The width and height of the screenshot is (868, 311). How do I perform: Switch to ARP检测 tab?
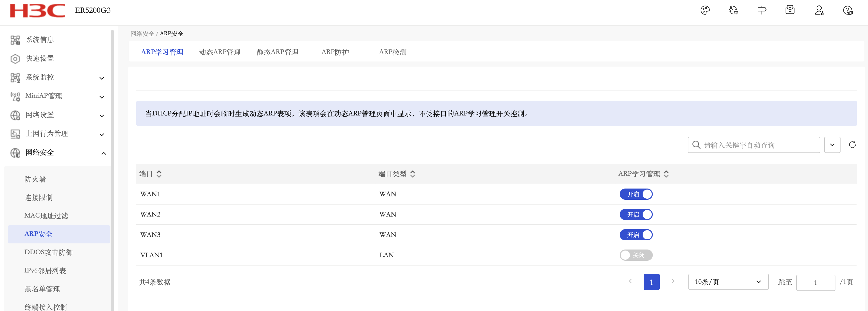point(393,52)
